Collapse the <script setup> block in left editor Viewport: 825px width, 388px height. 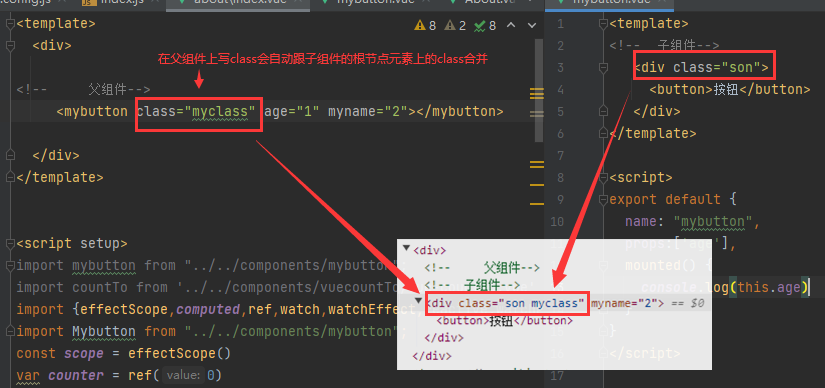point(10,244)
